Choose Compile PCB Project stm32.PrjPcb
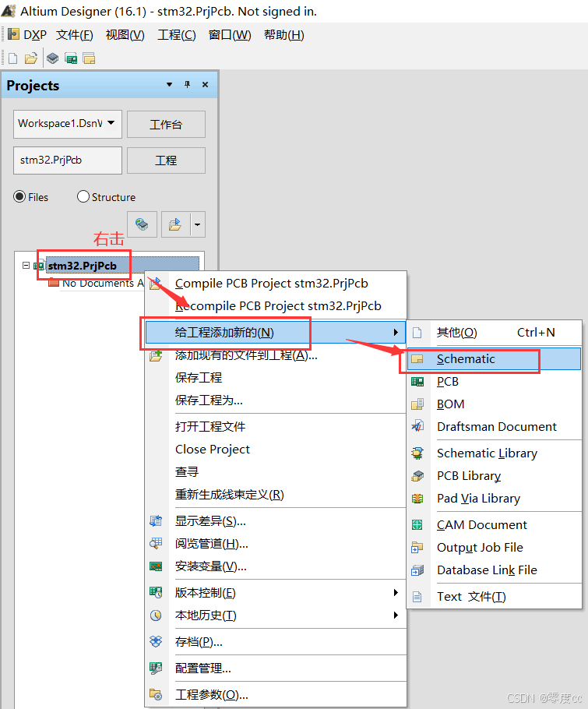The width and height of the screenshot is (588, 709). (271, 284)
